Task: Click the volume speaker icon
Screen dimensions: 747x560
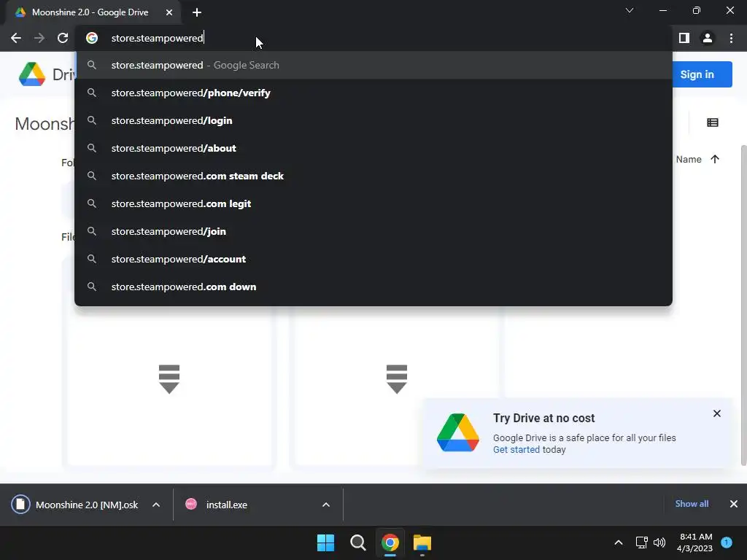Action: click(659, 542)
